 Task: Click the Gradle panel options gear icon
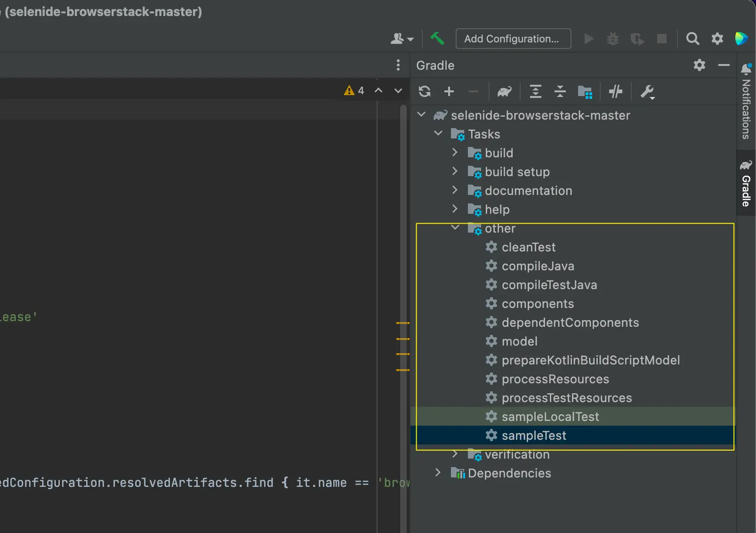(699, 65)
